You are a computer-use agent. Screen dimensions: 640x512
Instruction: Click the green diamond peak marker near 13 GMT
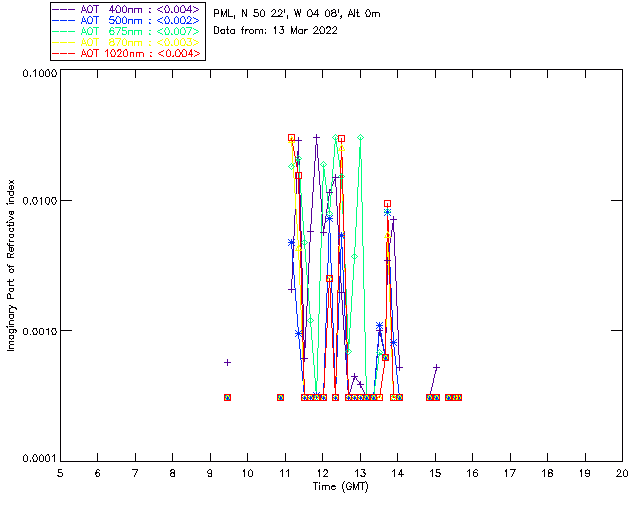tap(360, 137)
